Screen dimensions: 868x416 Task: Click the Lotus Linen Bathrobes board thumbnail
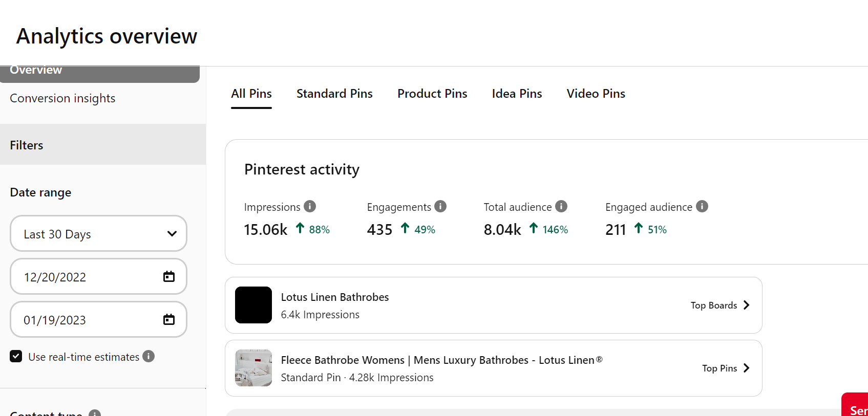pyautogui.click(x=253, y=305)
